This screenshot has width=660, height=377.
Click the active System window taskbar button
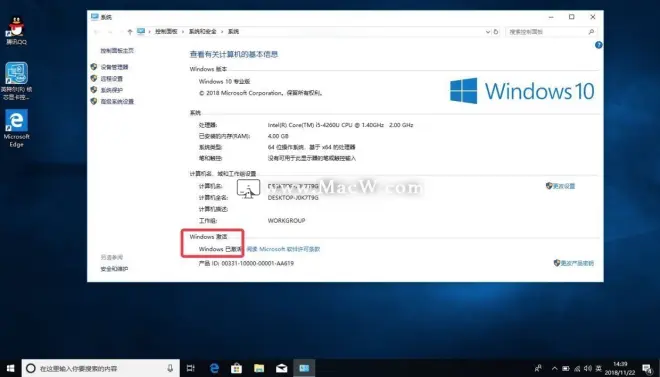tap(304, 368)
